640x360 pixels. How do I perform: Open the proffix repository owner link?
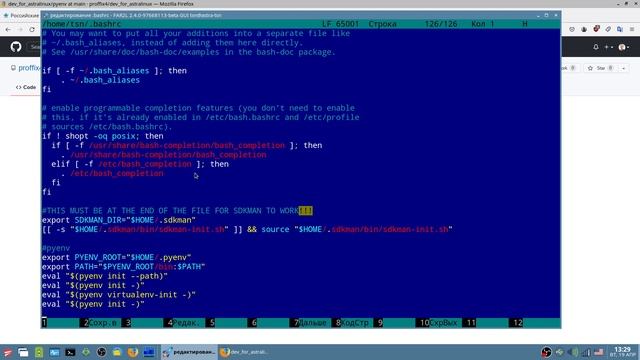(29, 68)
